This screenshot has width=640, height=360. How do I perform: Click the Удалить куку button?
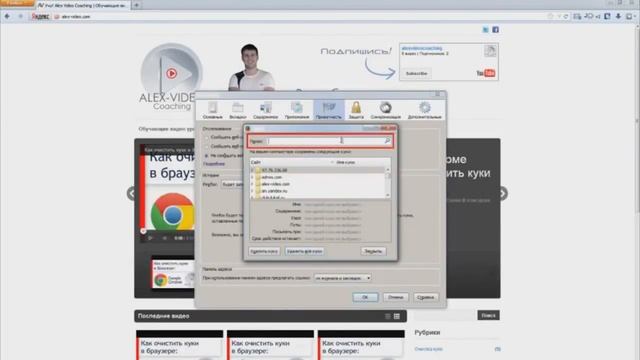pyautogui.click(x=264, y=251)
